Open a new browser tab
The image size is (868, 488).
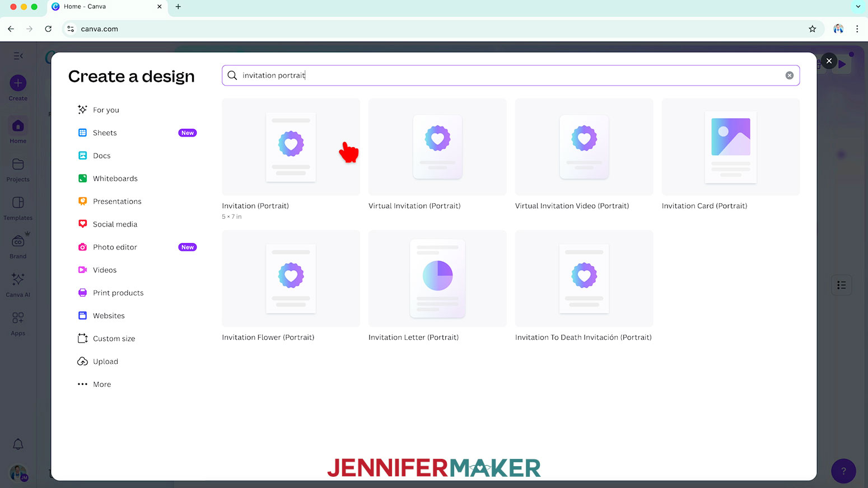click(178, 7)
